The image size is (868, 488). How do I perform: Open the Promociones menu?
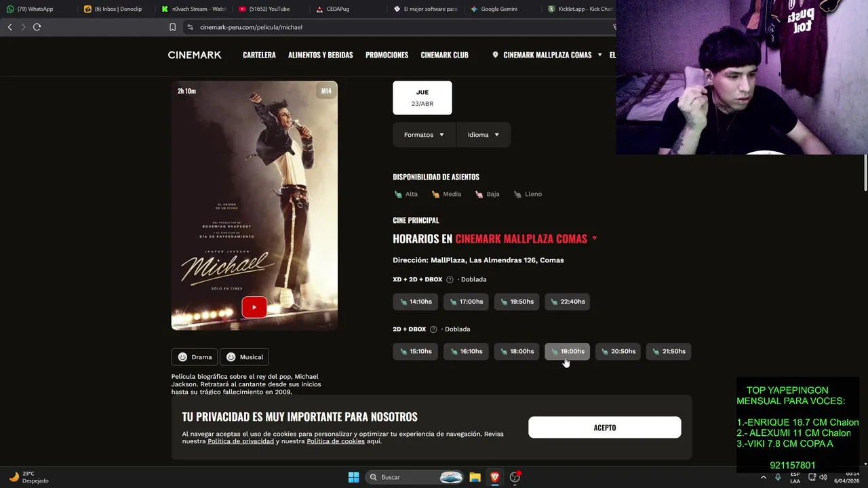387,55
